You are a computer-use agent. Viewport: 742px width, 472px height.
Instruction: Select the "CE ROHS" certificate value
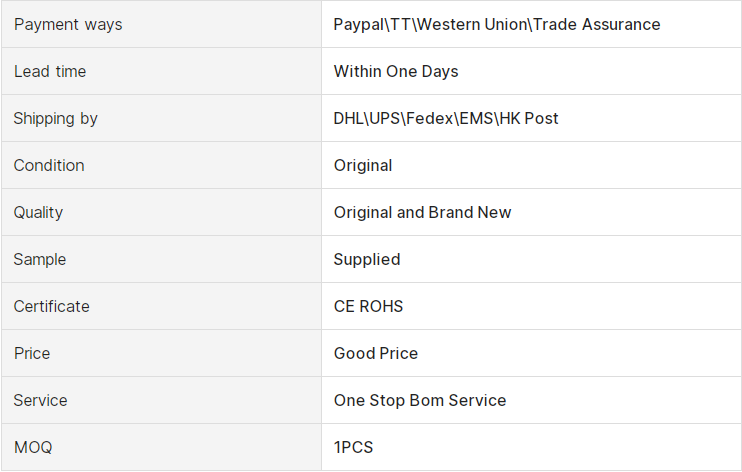[368, 306]
